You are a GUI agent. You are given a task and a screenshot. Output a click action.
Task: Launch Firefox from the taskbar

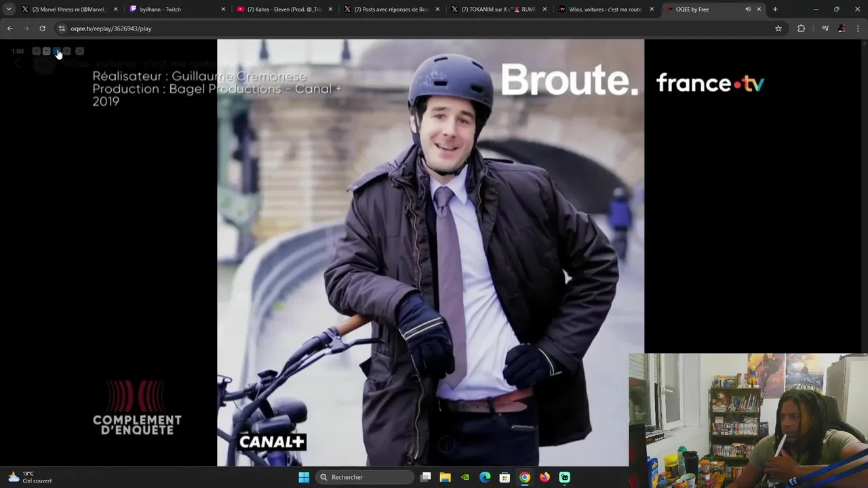(545, 477)
